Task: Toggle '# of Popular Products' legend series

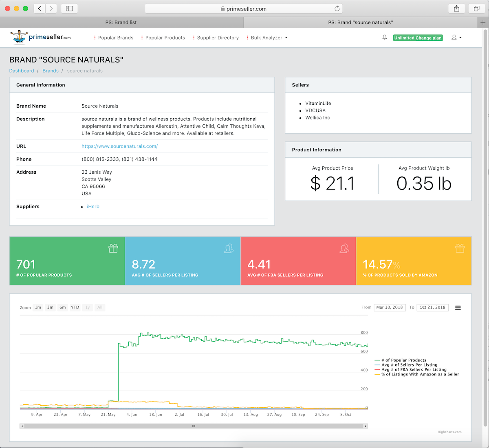Action: [403, 360]
